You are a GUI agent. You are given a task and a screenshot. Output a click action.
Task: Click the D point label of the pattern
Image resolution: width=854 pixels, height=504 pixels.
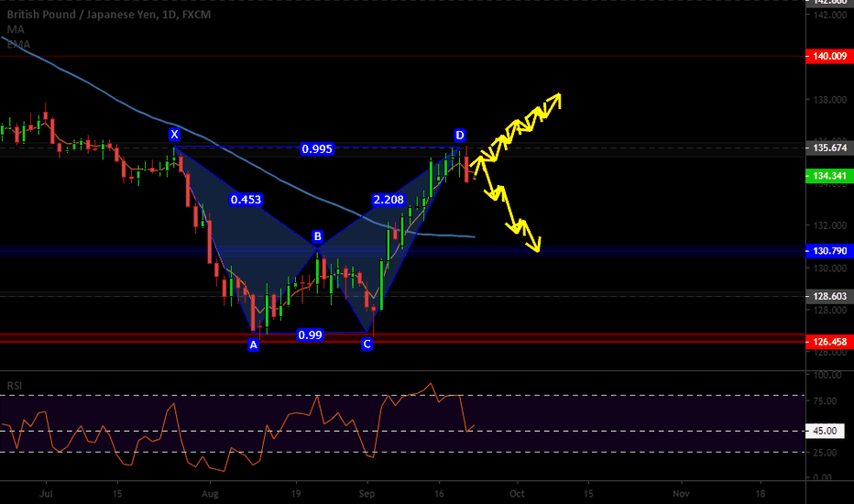460,135
